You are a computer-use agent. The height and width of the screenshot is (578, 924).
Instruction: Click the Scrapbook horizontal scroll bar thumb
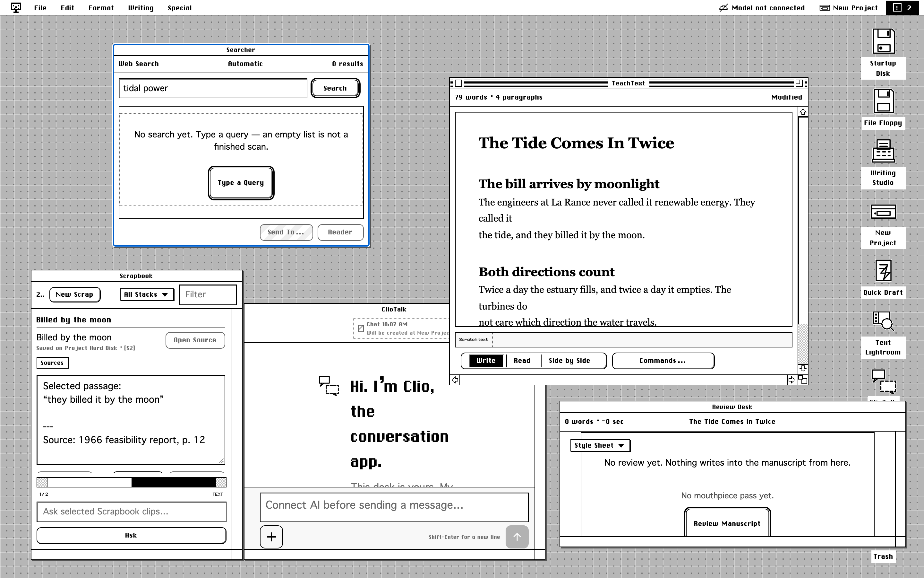click(x=174, y=482)
